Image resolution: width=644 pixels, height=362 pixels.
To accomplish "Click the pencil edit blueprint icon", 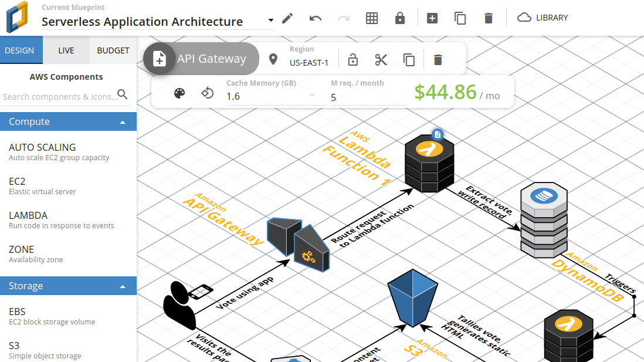I will tap(287, 18).
